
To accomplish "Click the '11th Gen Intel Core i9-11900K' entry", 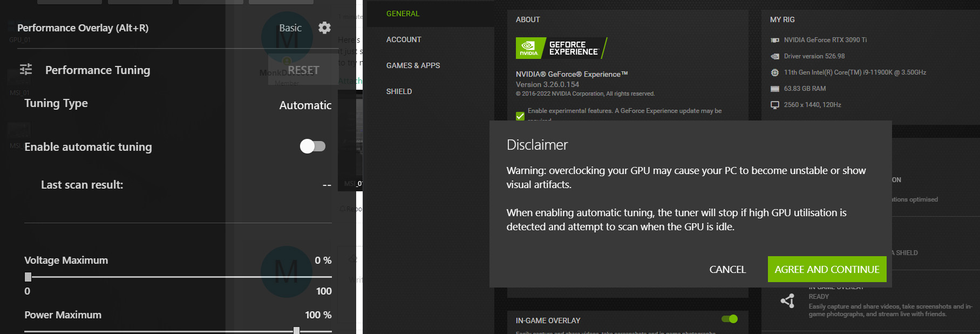I will pyautogui.click(x=855, y=72).
